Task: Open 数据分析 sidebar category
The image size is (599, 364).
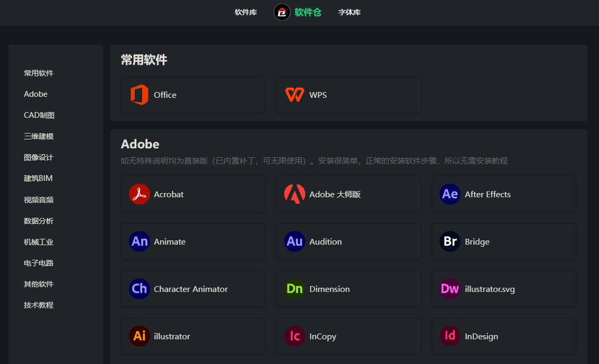Action: pyautogui.click(x=38, y=221)
